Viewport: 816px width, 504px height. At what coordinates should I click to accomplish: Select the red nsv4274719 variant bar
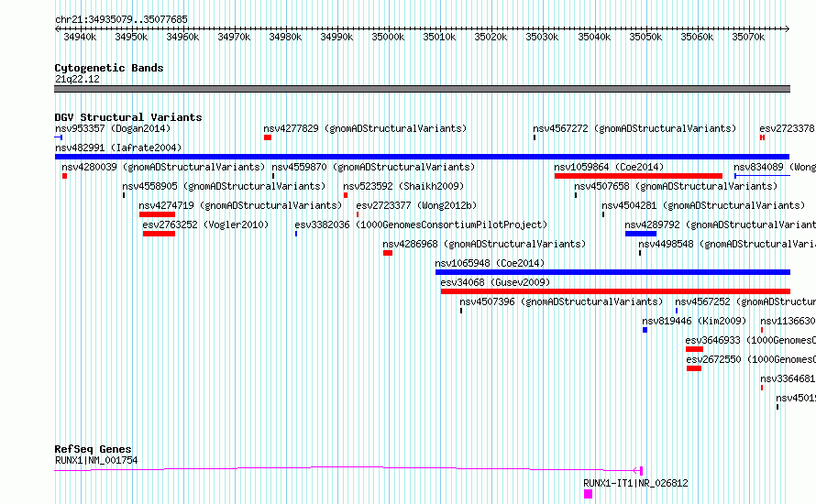coord(157,214)
